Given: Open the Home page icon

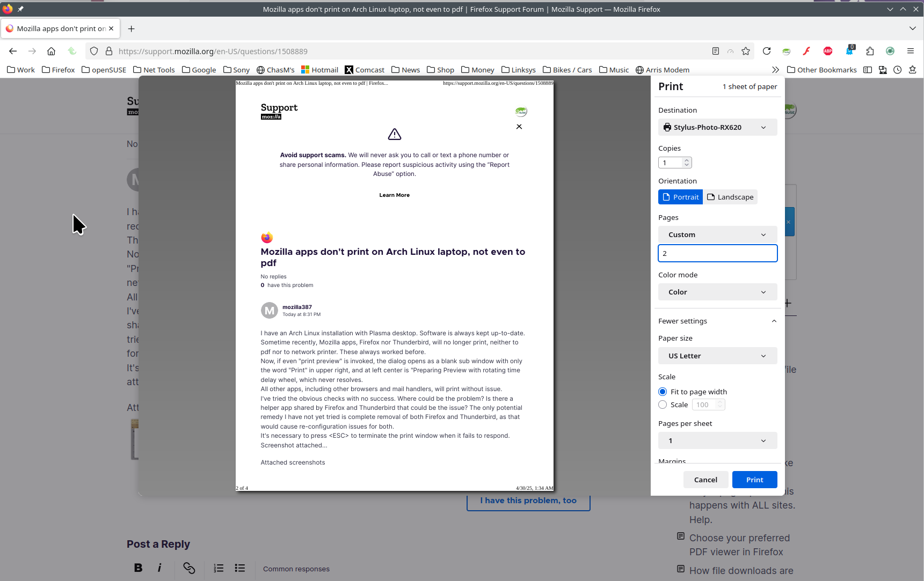Looking at the screenshot, I should [52, 51].
